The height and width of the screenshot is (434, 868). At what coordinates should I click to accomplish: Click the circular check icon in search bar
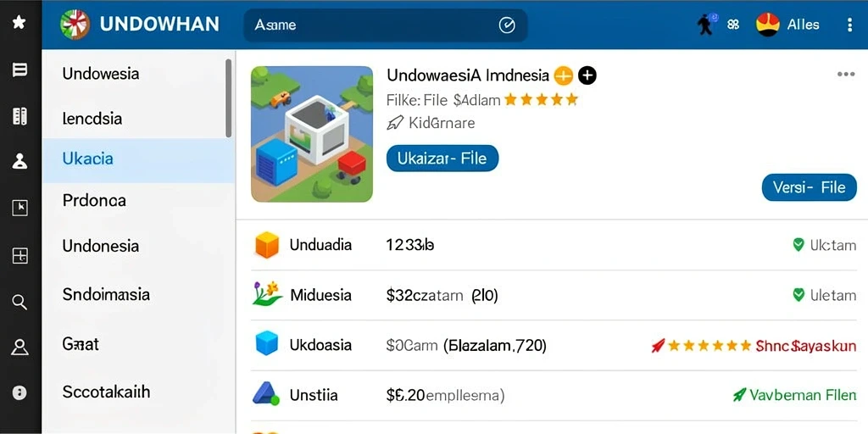[507, 25]
